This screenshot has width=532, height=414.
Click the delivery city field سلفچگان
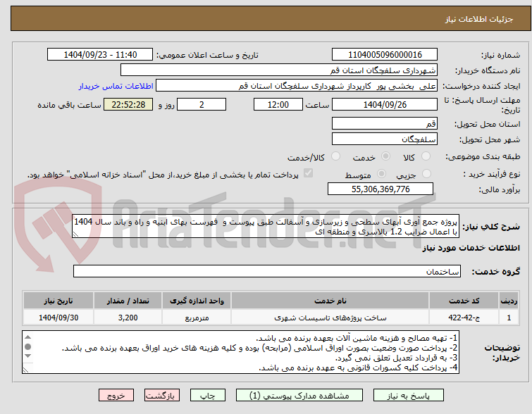pos(385,139)
